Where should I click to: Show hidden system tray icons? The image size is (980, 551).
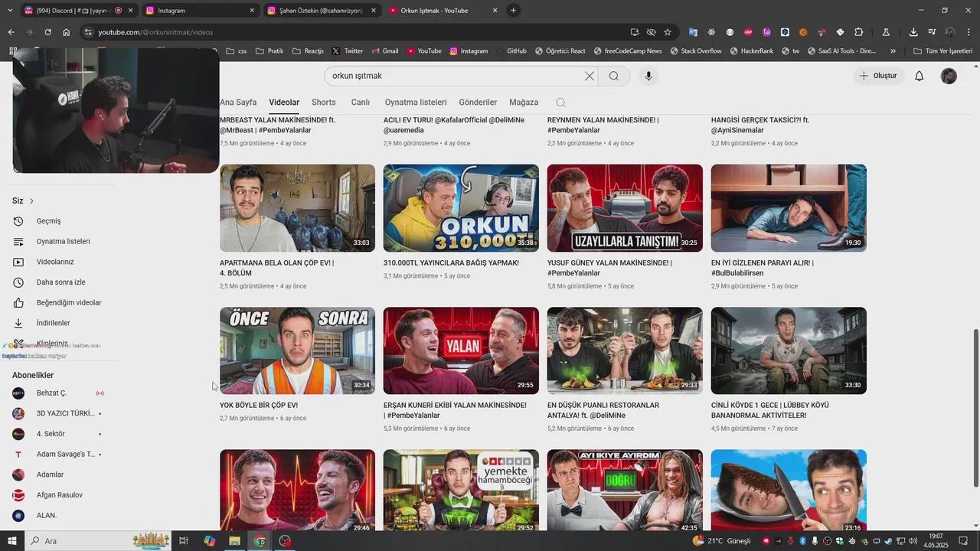click(753, 541)
